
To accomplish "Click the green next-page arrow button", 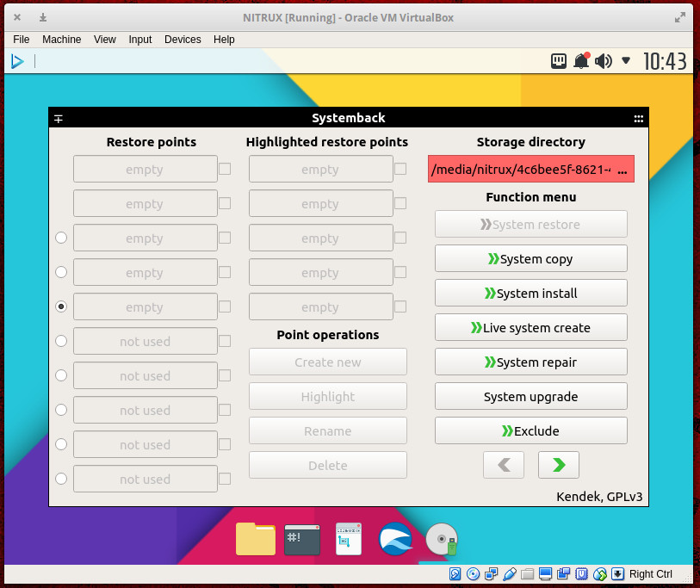I will tap(558, 465).
